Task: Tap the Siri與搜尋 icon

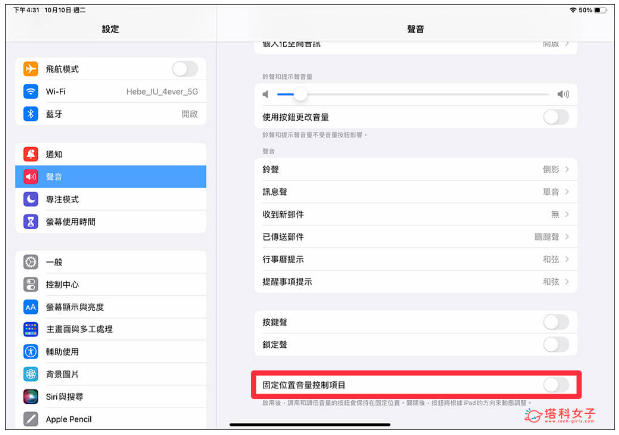Action: coord(31,396)
